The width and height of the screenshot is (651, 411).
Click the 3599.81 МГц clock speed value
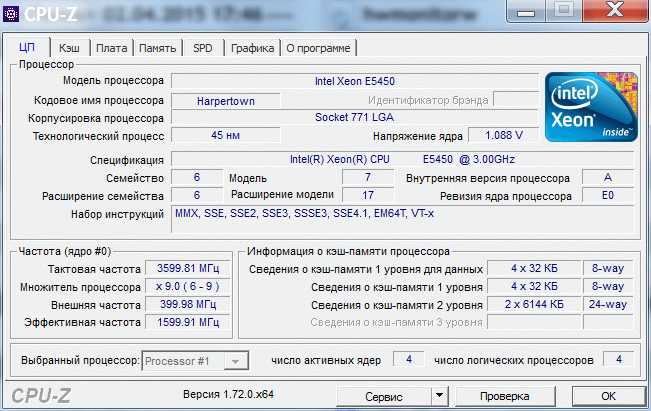click(x=188, y=269)
